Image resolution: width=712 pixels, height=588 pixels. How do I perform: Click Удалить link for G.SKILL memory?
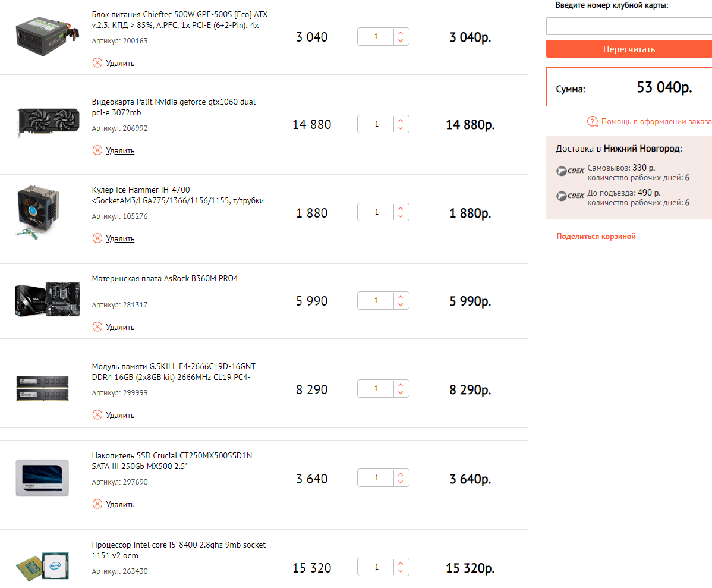coord(120,415)
